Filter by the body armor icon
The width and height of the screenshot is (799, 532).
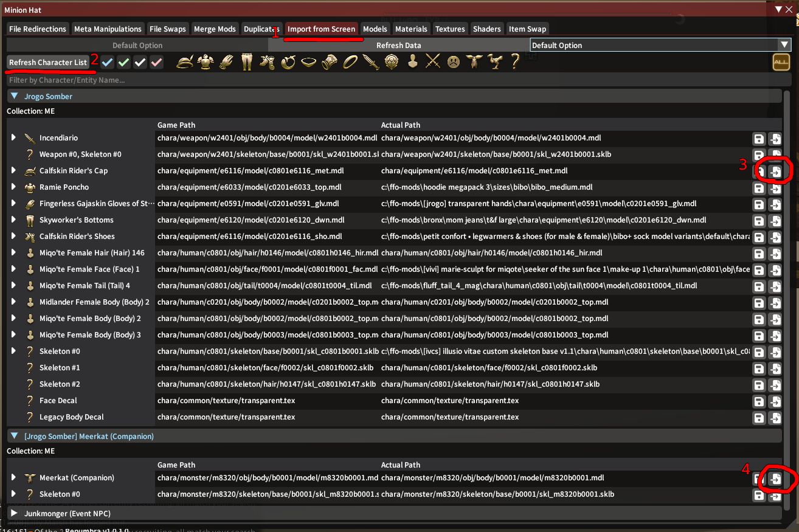(x=205, y=61)
